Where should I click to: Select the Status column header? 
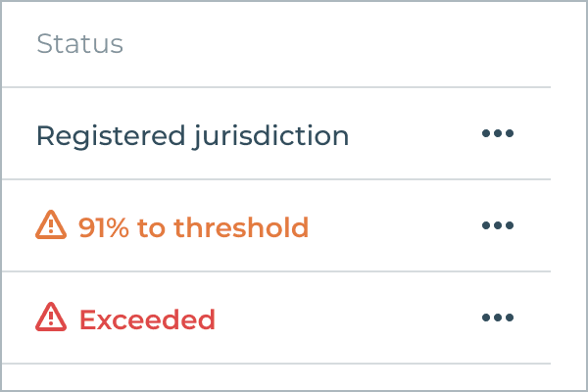[x=80, y=44]
